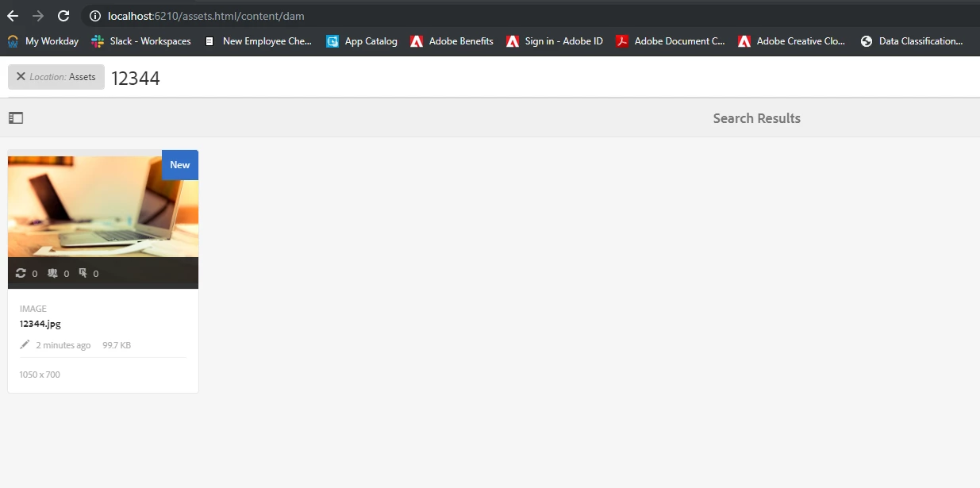Open the Adobe Benefits bookmark
The width and height of the screenshot is (980, 488).
click(x=452, y=41)
